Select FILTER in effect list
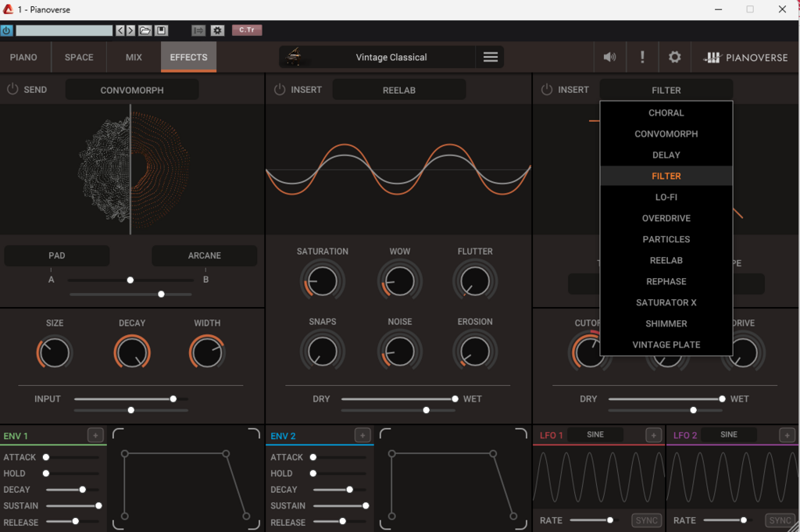The image size is (800, 532). click(x=666, y=176)
